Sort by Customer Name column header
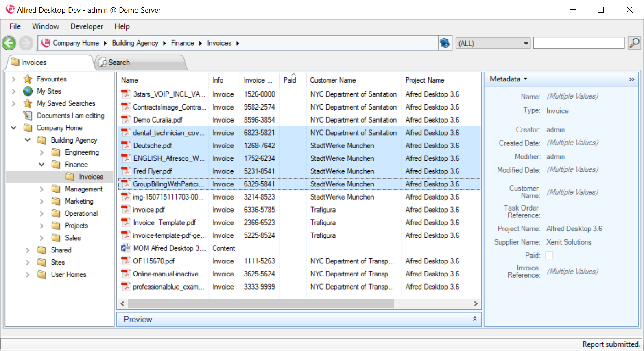The width and height of the screenshot is (644, 351). (333, 80)
